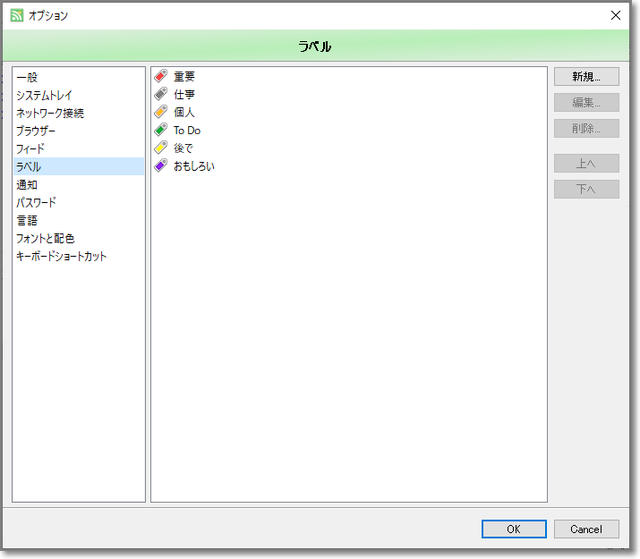
Task: Switch to the フィード category
Action: pos(30,149)
